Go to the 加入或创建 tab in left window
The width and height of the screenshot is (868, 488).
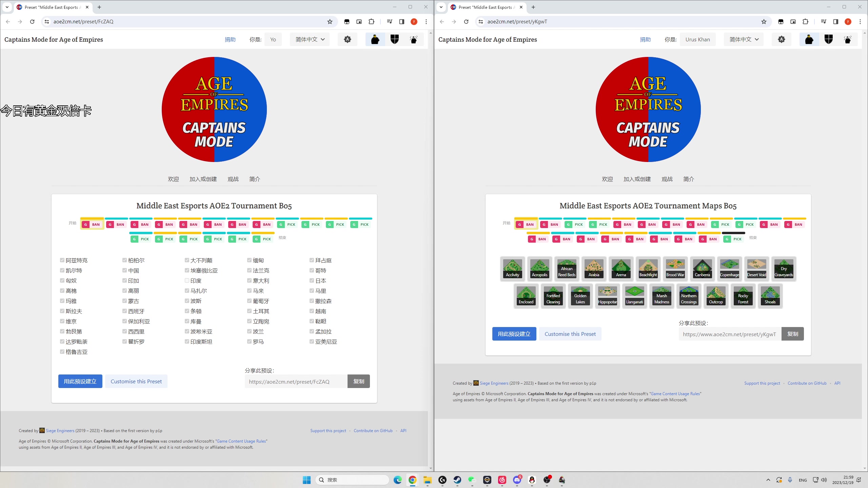pos(203,179)
